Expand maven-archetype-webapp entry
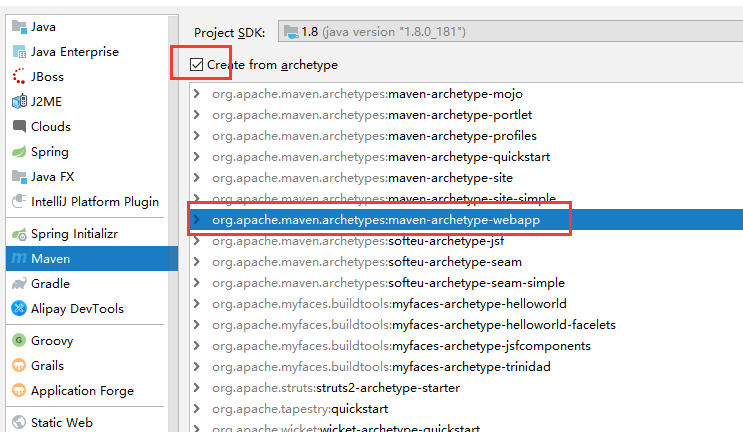The height and width of the screenshot is (432, 743). tap(197, 220)
